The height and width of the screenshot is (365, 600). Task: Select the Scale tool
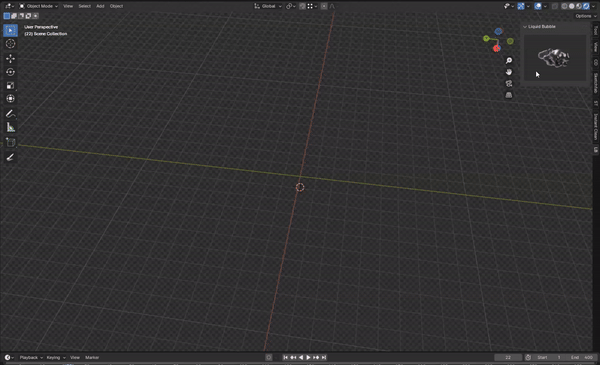click(10, 85)
